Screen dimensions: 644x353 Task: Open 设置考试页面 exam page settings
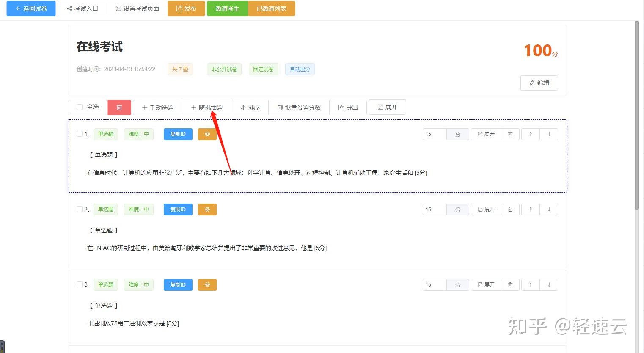(138, 8)
